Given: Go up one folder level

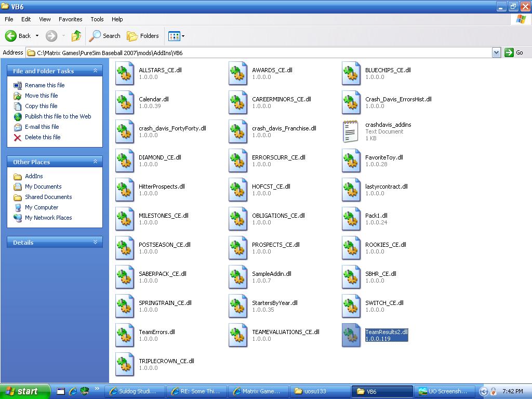Looking at the screenshot, I should tap(76, 36).
